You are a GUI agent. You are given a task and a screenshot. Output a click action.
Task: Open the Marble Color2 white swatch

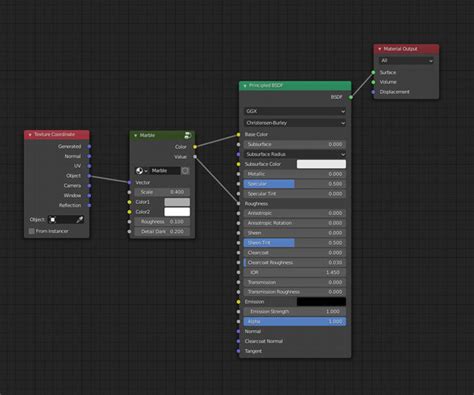[177, 212]
